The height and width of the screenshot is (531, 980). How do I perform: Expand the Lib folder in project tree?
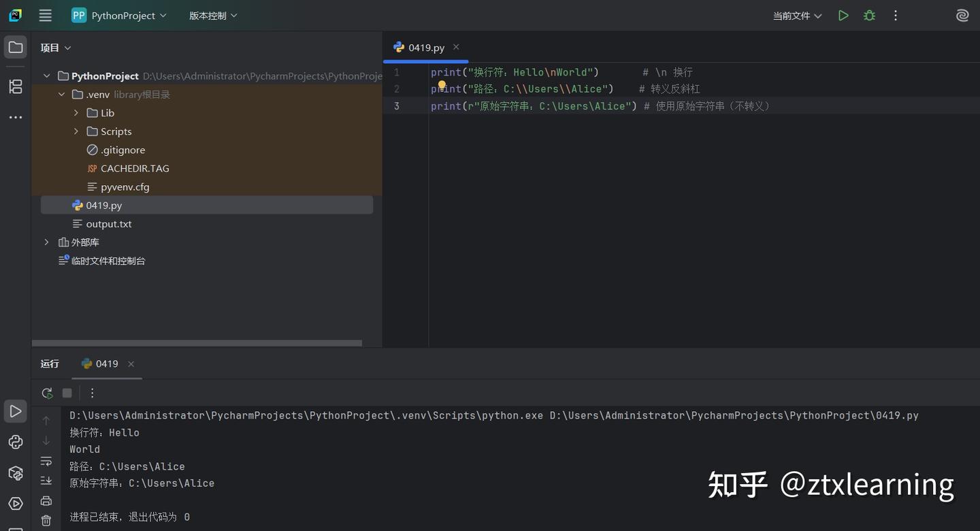76,113
